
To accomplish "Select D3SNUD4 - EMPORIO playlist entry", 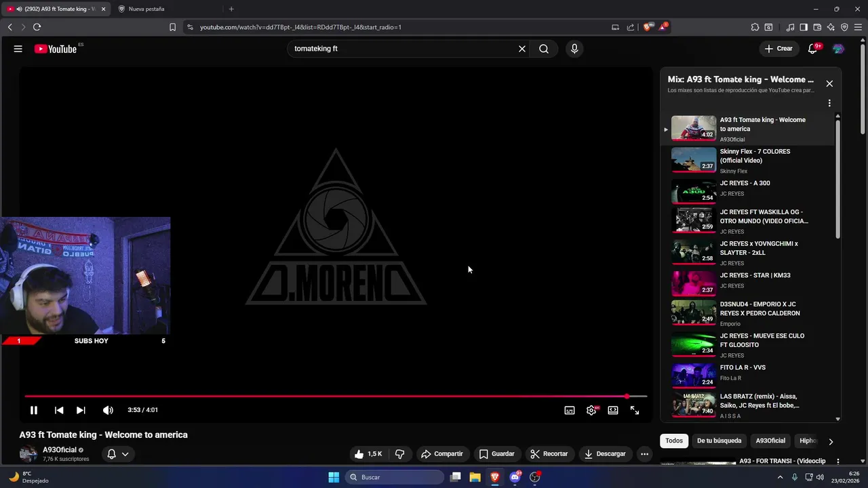I will pyautogui.click(x=749, y=313).
